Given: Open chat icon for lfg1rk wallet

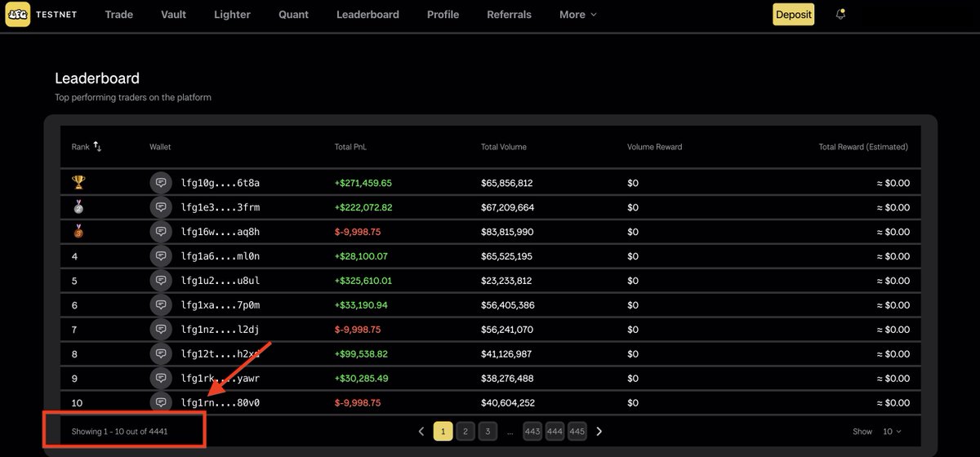Looking at the screenshot, I should click(161, 379).
